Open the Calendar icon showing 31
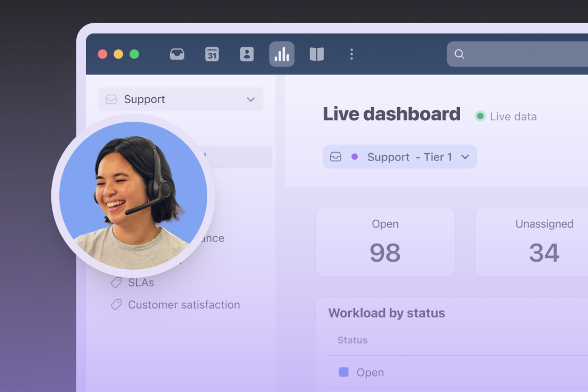 pos(212,54)
